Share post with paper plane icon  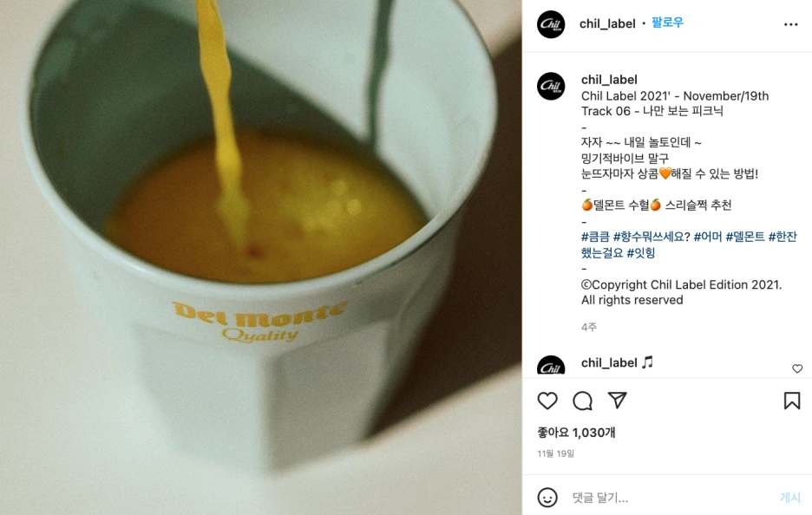pos(618,400)
